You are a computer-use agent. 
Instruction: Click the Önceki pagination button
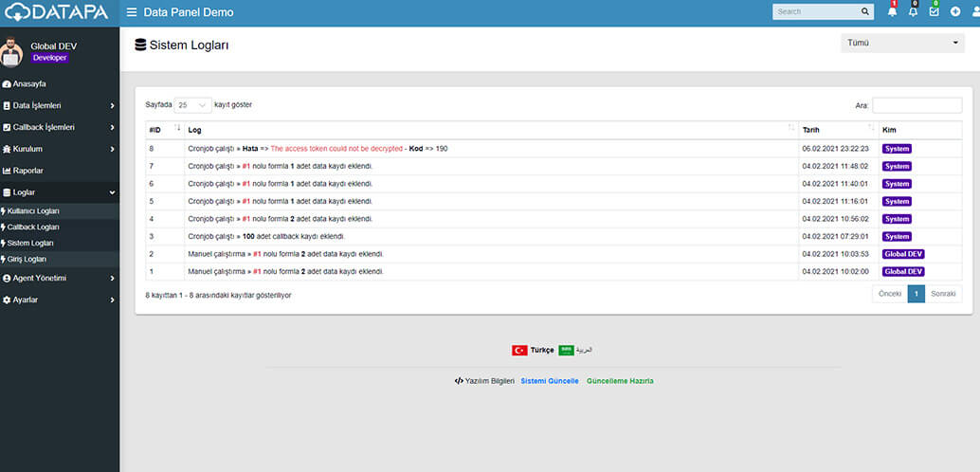pyautogui.click(x=890, y=294)
